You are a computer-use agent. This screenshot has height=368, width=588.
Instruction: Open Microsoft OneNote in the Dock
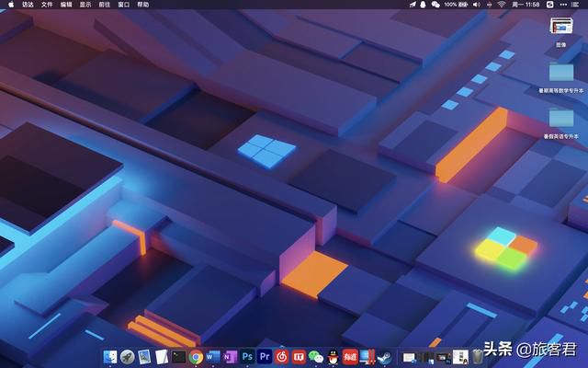point(231,357)
